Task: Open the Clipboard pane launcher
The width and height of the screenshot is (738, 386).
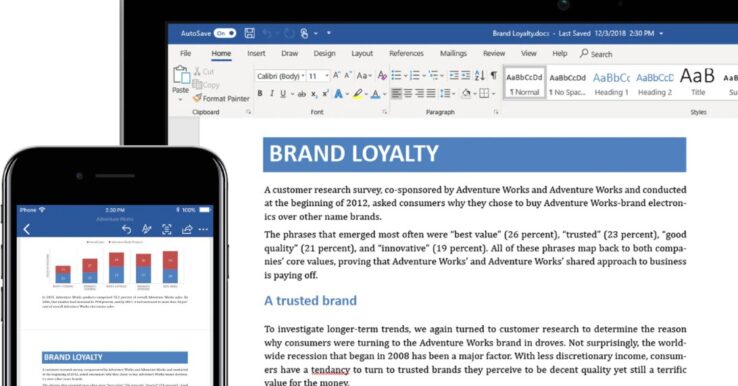Action: 249,112
